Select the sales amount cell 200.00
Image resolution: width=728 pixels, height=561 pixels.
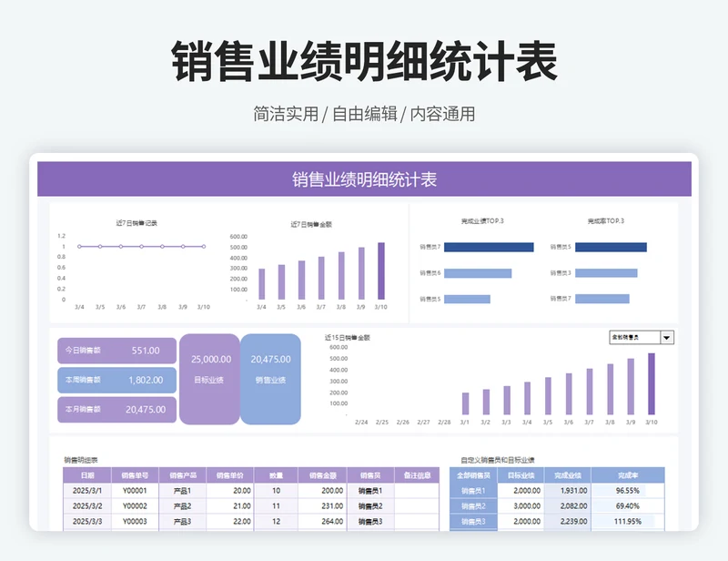pos(323,491)
